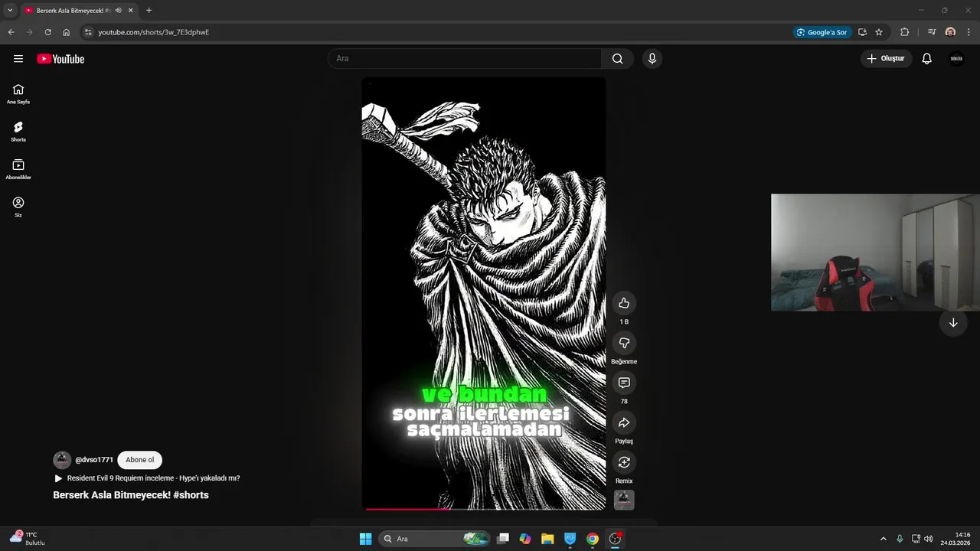Image resolution: width=980 pixels, height=551 pixels.
Task: Subscribe with Abone ol button
Action: tap(140, 460)
